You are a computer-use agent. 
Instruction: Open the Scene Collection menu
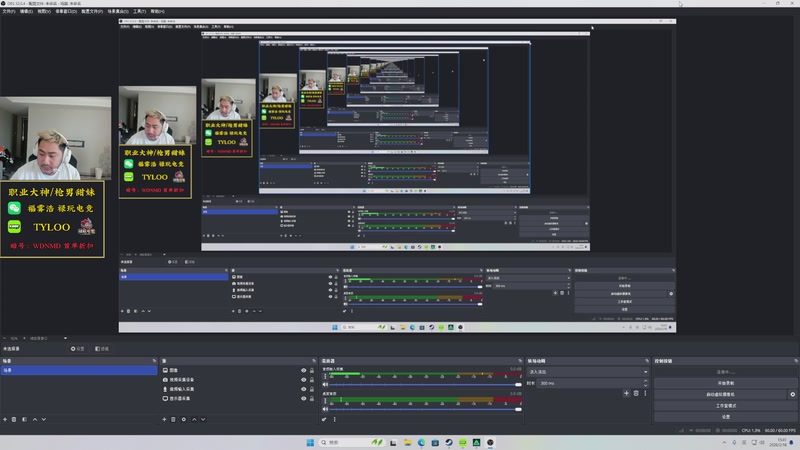click(118, 11)
